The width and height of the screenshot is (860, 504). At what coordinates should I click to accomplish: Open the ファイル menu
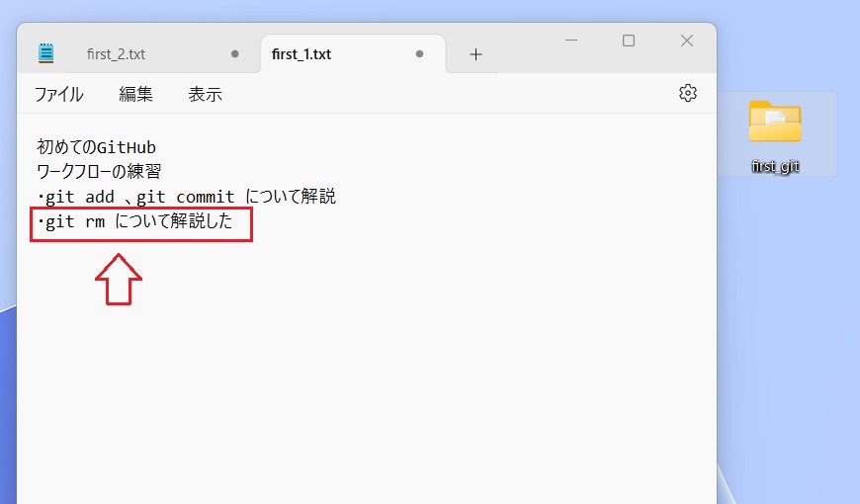[x=58, y=95]
